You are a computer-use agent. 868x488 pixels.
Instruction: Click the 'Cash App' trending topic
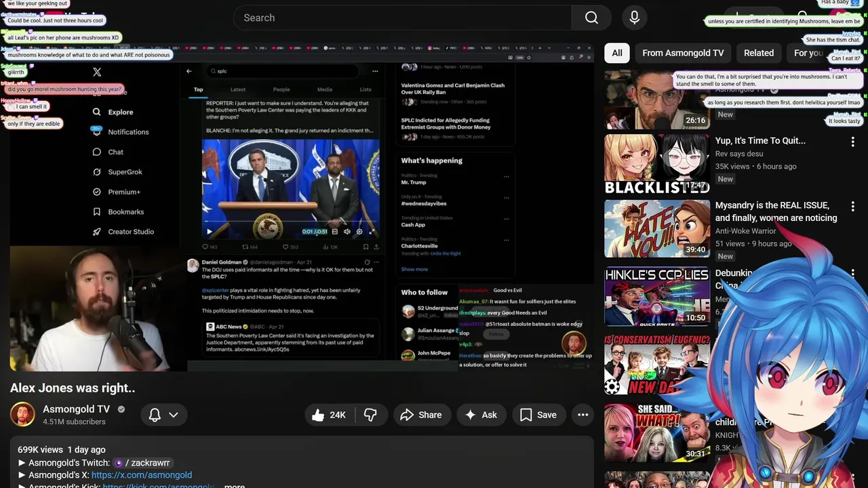coord(413,224)
